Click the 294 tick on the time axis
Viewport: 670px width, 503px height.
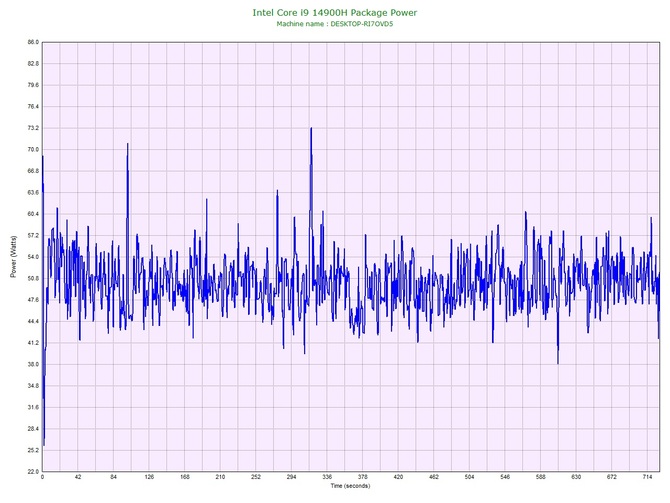pyautogui.click(x=291, y=477)
